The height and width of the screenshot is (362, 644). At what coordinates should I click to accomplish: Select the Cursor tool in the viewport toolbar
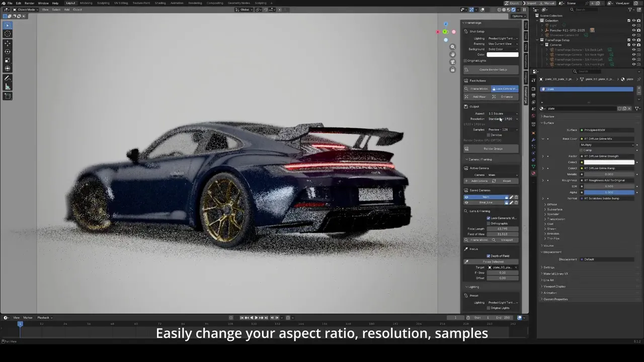coord(8,34)
